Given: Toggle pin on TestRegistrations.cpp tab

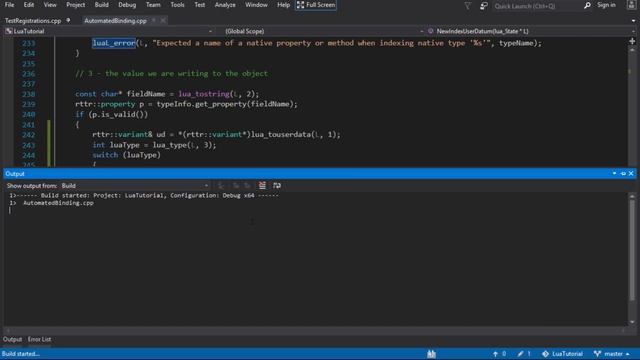Looking at the screenshot, I should click(x=68, y=20).
